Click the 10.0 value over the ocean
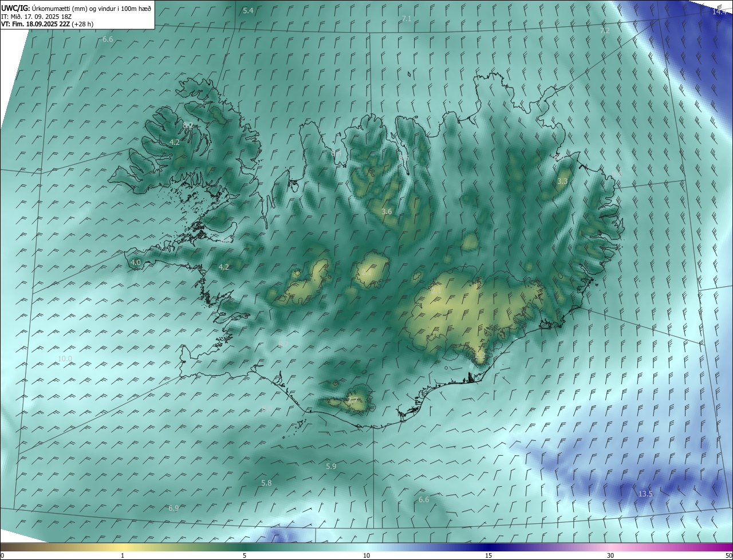Screen dimensions: 733x560 pos(65,359)
